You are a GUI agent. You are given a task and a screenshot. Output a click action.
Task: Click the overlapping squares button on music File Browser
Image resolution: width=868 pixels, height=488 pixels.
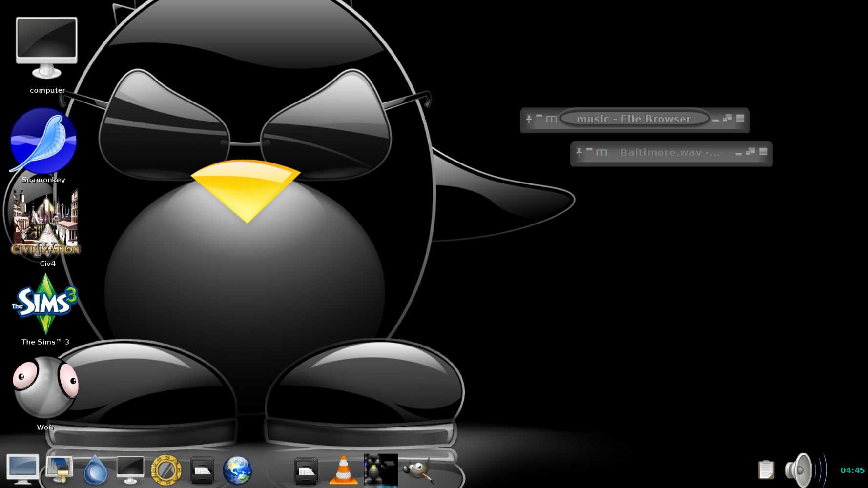coord(727,118)
